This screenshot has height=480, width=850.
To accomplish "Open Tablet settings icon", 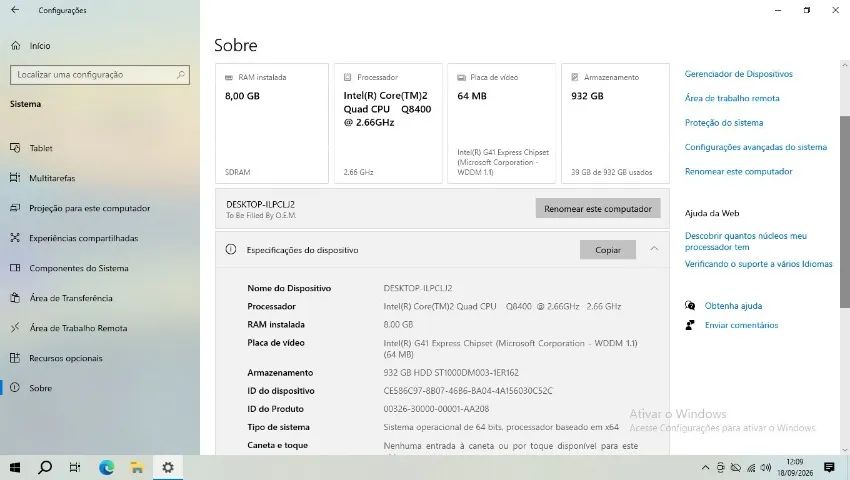I will tap(15, 148).
